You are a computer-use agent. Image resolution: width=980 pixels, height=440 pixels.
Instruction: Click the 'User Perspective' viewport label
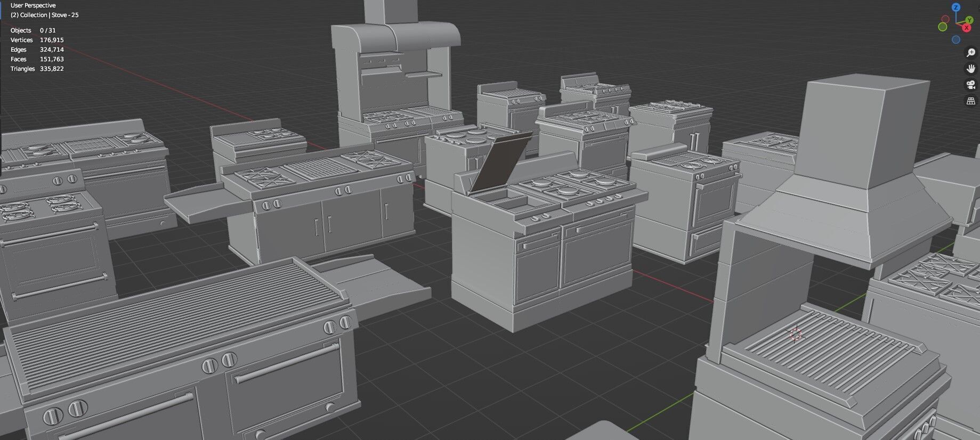pyautogui.click(x=33, y=5)
